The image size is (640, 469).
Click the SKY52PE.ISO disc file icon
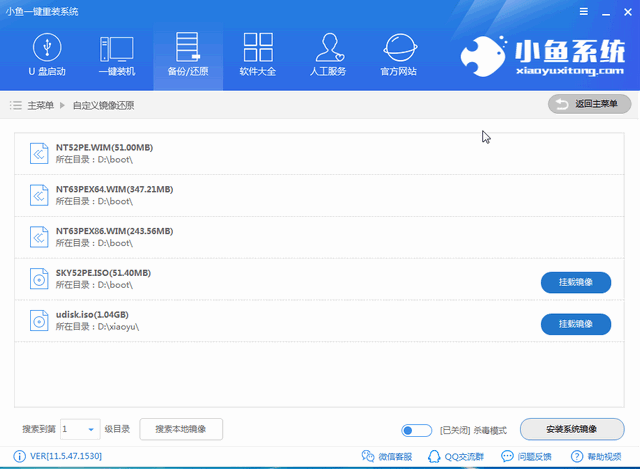click(38, 280)
